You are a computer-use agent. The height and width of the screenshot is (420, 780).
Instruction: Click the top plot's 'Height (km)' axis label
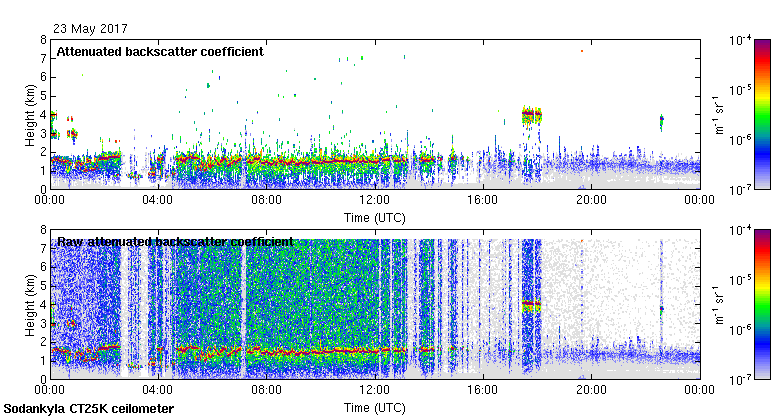pyautogui.click(x=30, y=115)
